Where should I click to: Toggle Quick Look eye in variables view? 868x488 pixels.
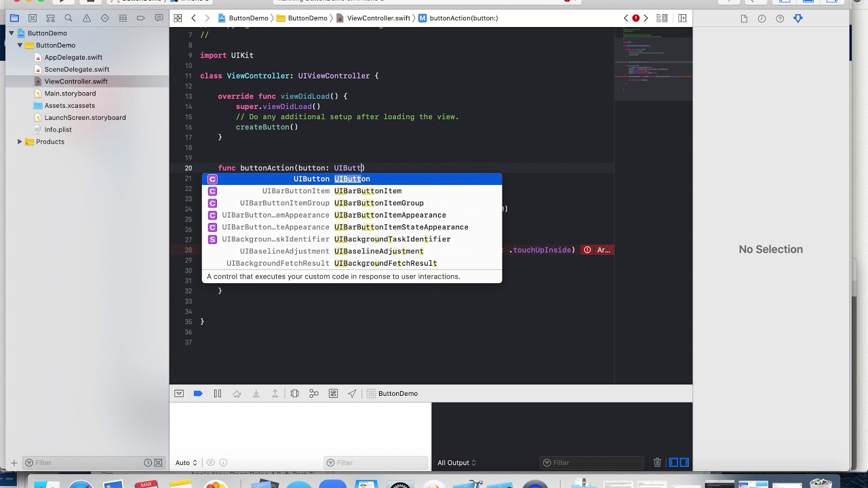211,463
